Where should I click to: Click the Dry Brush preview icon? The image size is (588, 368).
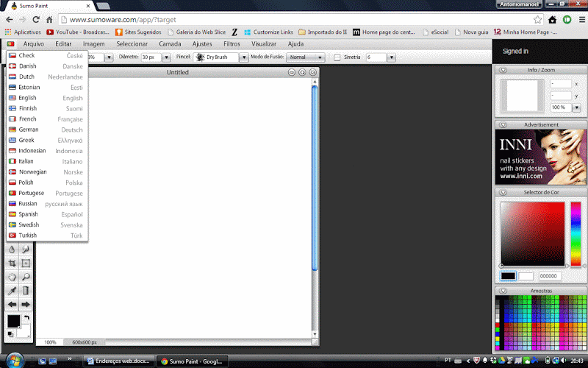tap(200, 57)
